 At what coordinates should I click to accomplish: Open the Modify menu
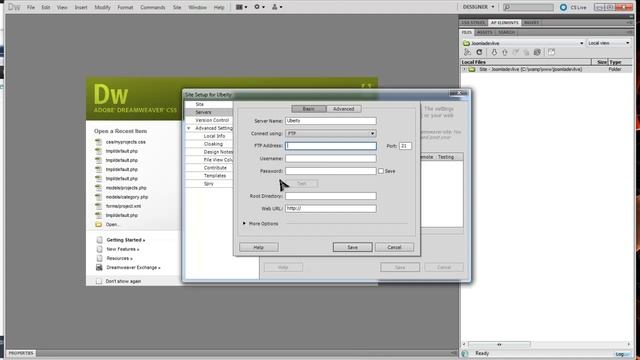pyautogui.click(x=102, y=7)
